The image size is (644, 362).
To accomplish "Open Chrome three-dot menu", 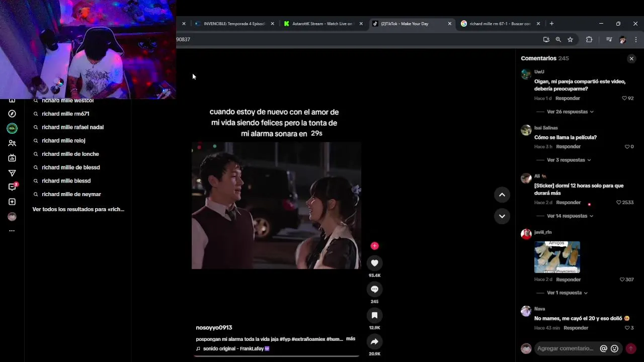I will pyautogui.click(x=636, y=39).
